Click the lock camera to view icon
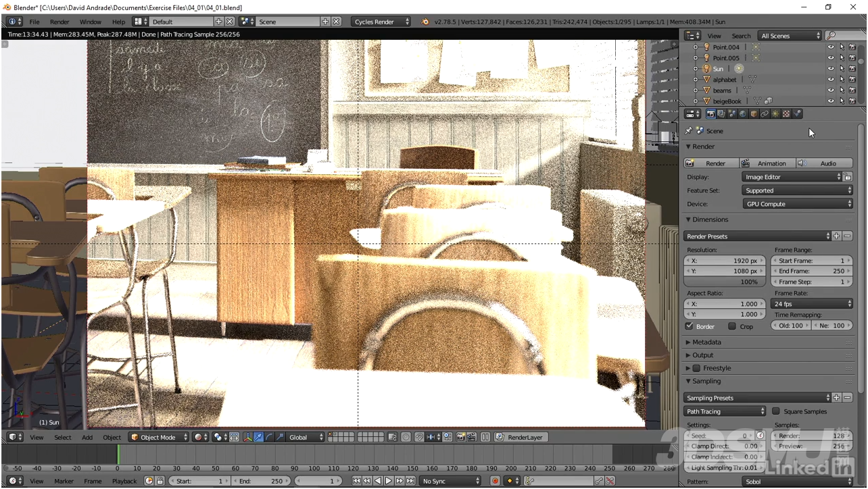The height and width of the screenshot is (489, 868). 392,437
